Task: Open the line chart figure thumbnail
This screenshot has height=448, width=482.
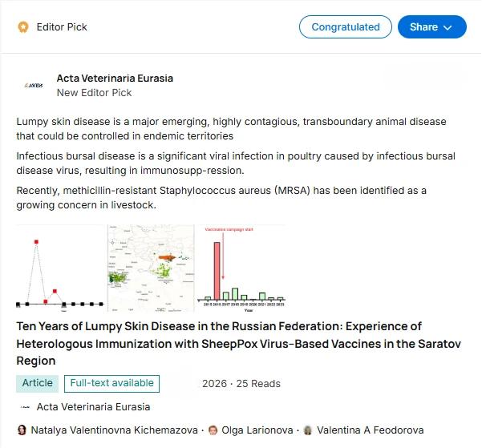Action: pos(60,268)
